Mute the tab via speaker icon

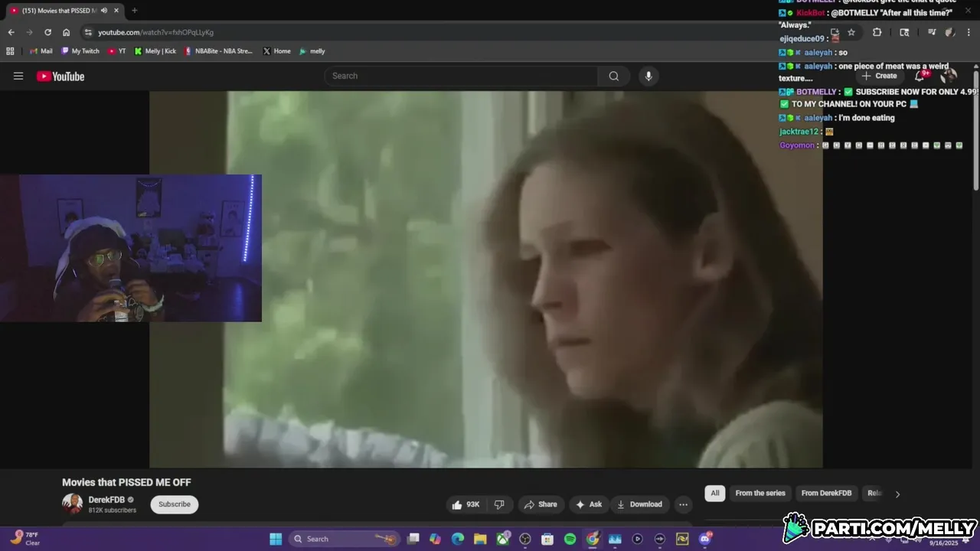coord(103,11)
